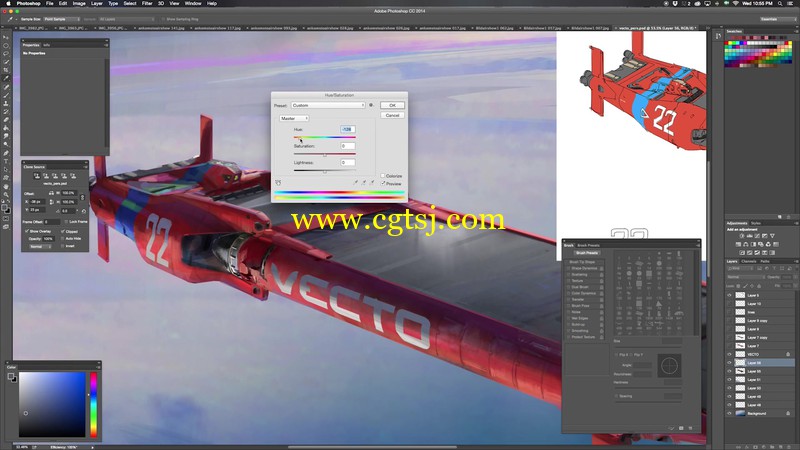The height and width of the screenshot is (450, 800).
Task: Click the Lightness slider handle
Action: tap(324, 171)
